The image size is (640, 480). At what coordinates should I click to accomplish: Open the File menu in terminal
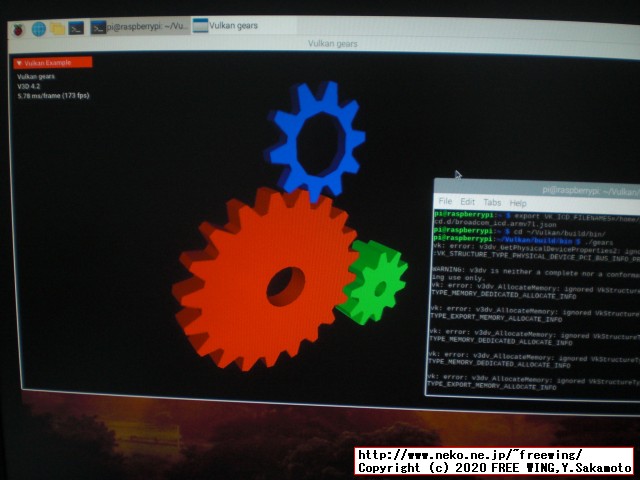pyautogui.click(x=445, y=201)
